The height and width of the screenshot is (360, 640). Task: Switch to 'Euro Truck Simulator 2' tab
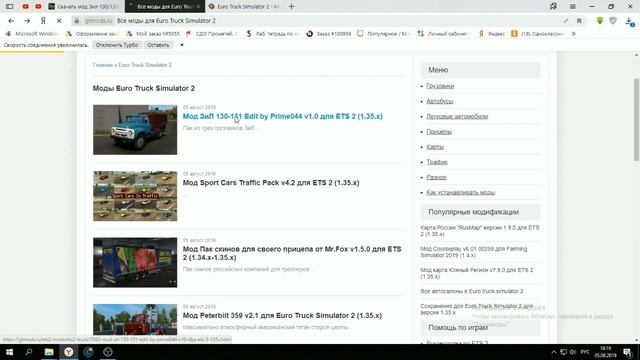coord(244,7)
